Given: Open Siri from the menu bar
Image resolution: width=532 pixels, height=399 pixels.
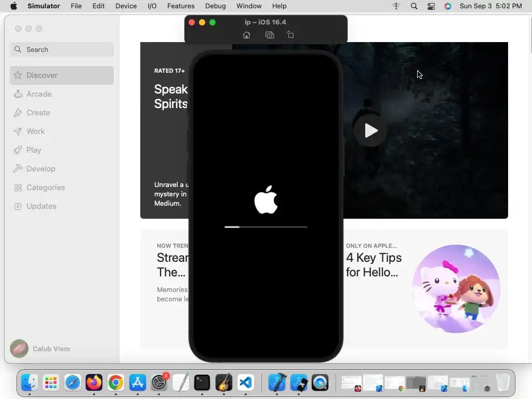Looking at the screenshot, I should (448, 6).
